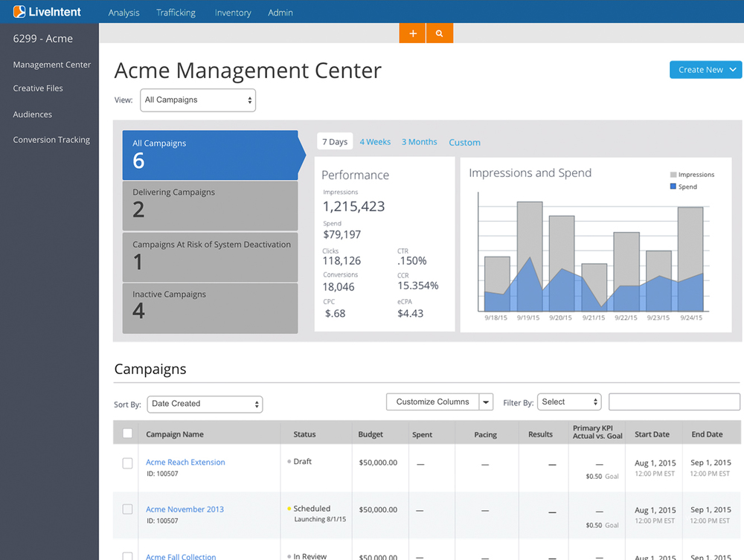Click the Spend legend blue square
Screen dimensions: 744x560
(x=673, y=187)
